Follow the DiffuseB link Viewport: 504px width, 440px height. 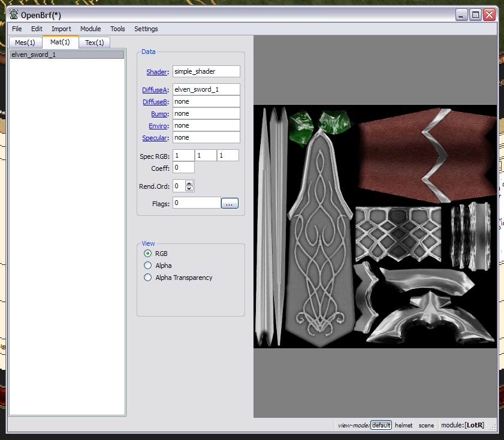tap(155, 102)
